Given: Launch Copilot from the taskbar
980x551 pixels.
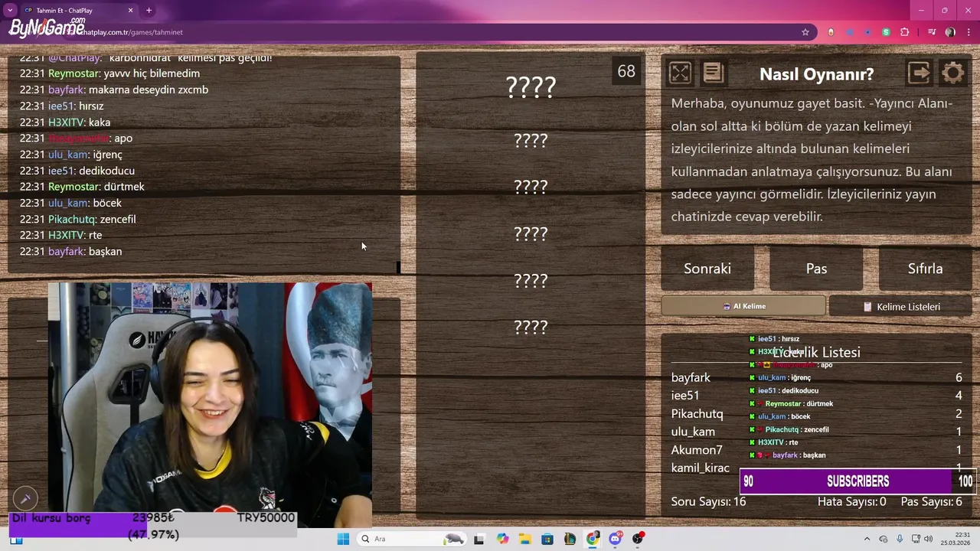Looking at the screenshot, I should click(x=502, y=539).
